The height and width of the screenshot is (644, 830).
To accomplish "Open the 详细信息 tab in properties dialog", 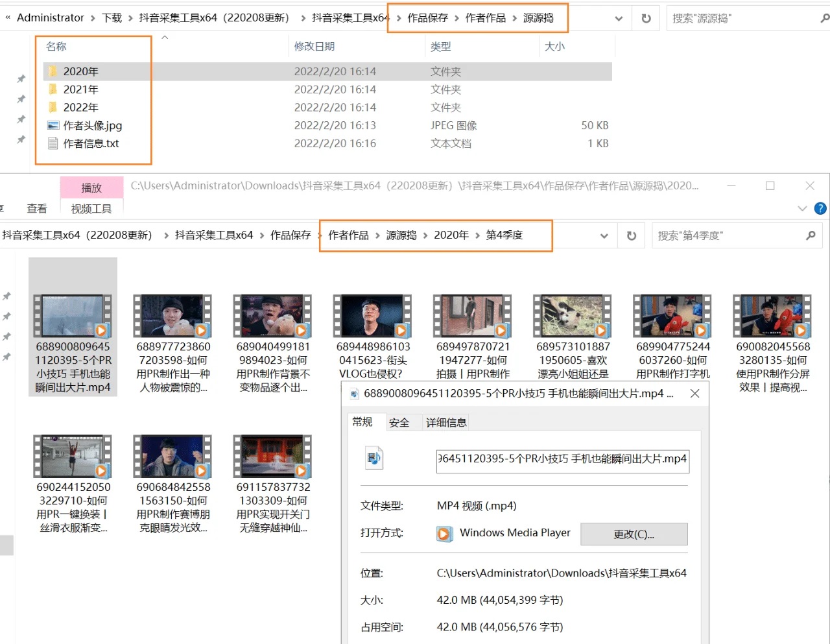I will click(x=445, y=423).
